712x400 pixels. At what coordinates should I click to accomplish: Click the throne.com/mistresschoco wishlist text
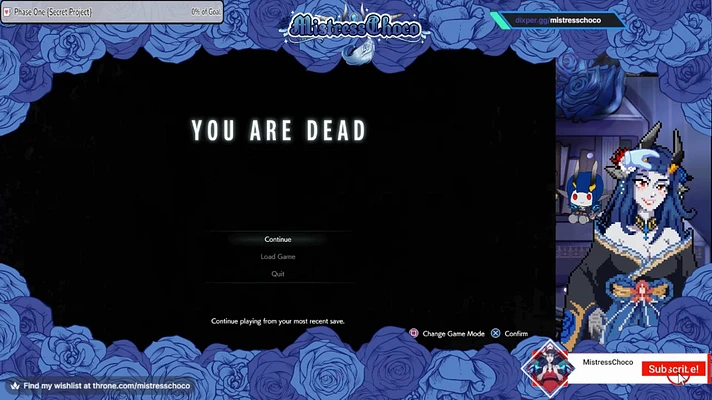(107, 386)
